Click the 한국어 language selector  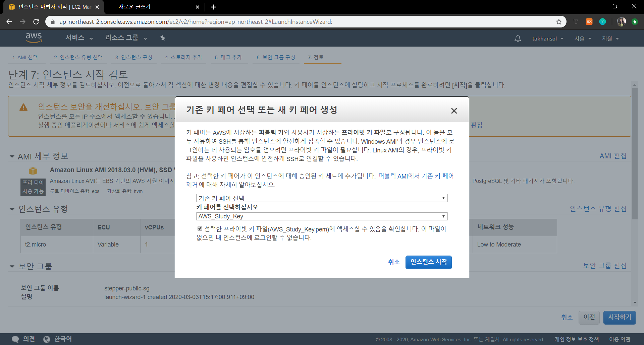63,339
